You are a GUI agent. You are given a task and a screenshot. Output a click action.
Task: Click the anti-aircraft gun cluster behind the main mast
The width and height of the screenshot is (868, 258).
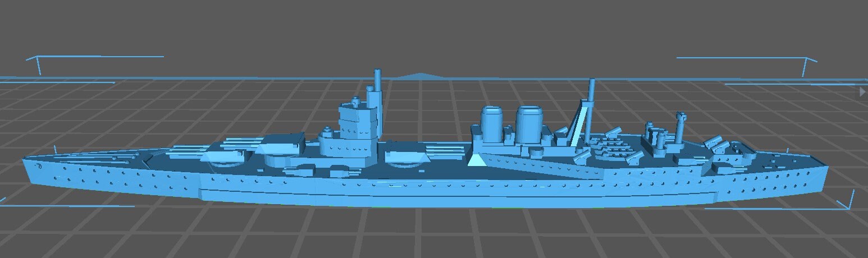click(615, 147)
